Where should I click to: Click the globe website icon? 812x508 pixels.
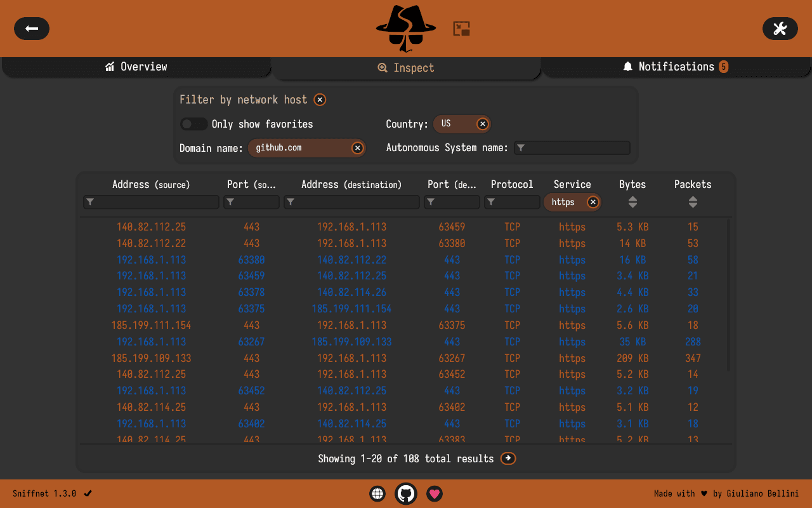(x=378, y=493)
